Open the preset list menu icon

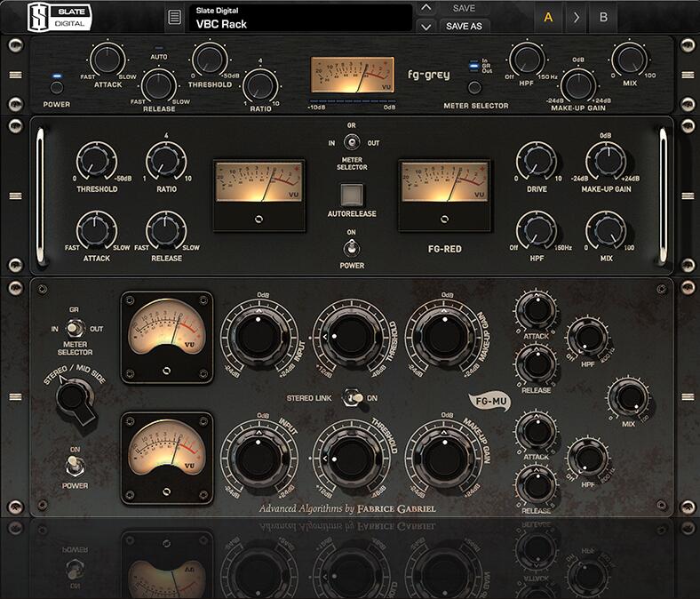point(174,18)
